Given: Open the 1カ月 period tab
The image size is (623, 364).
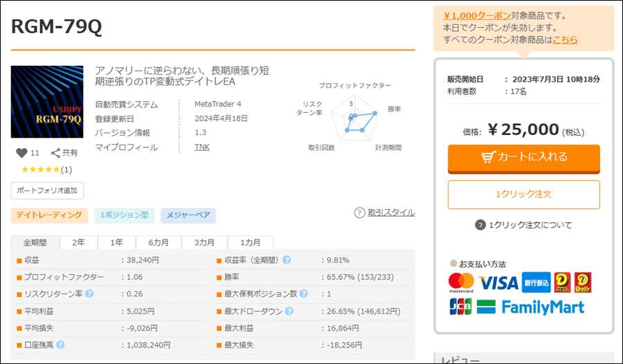Looking at the screenshot, I should click(251, 243).
